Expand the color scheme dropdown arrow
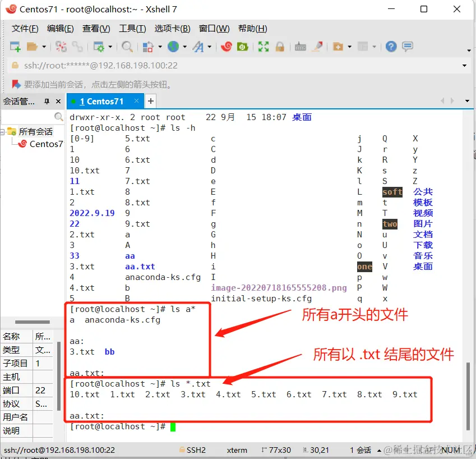Viewport: 476px width, 459px height. 160,47
